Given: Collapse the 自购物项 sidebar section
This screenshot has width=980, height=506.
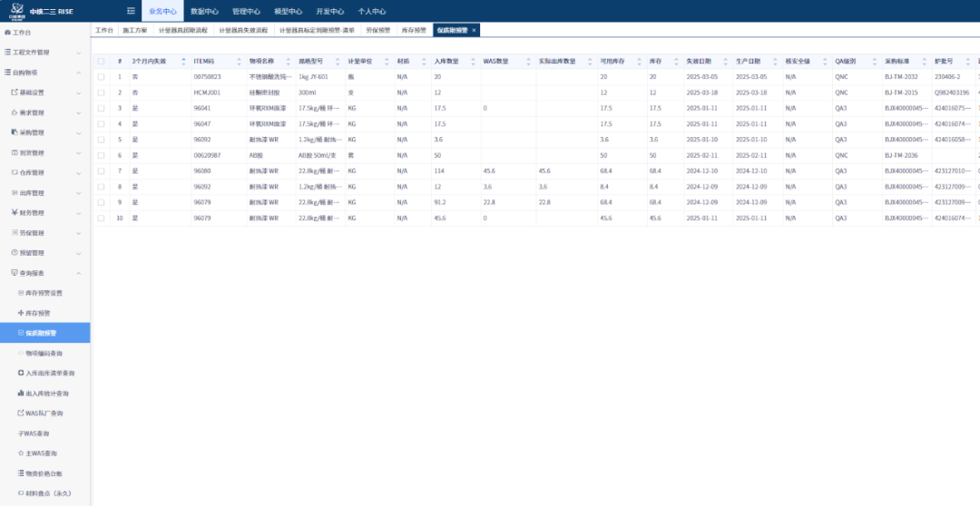Looking at the screenshot, I should (78, 73).
